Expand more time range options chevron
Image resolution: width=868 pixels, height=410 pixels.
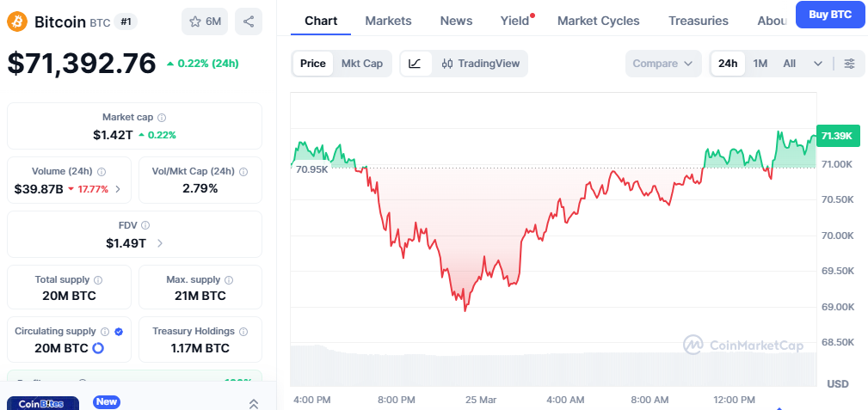click(818, 64)
